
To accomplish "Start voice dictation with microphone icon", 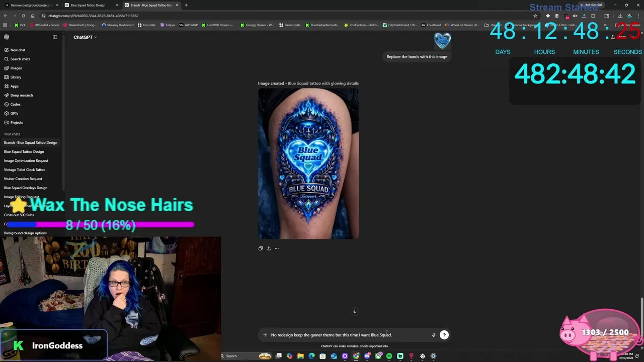I will (x=433, y=335).
